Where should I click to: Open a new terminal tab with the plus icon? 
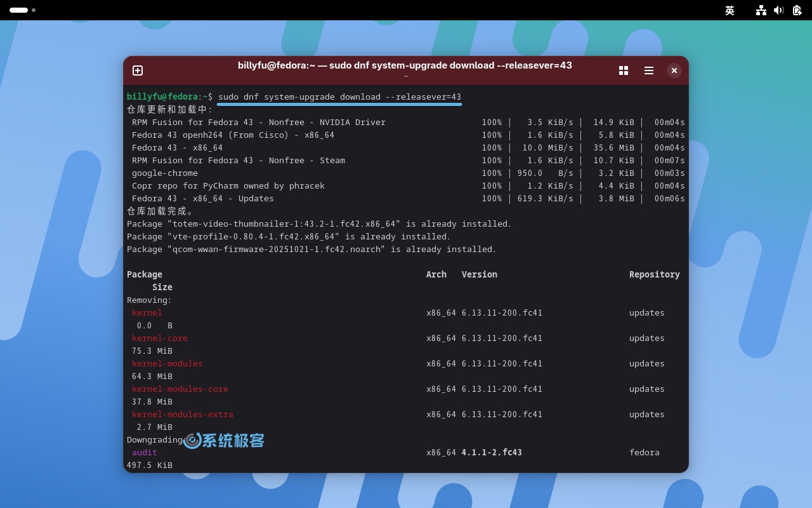click(x=137, y=70)
